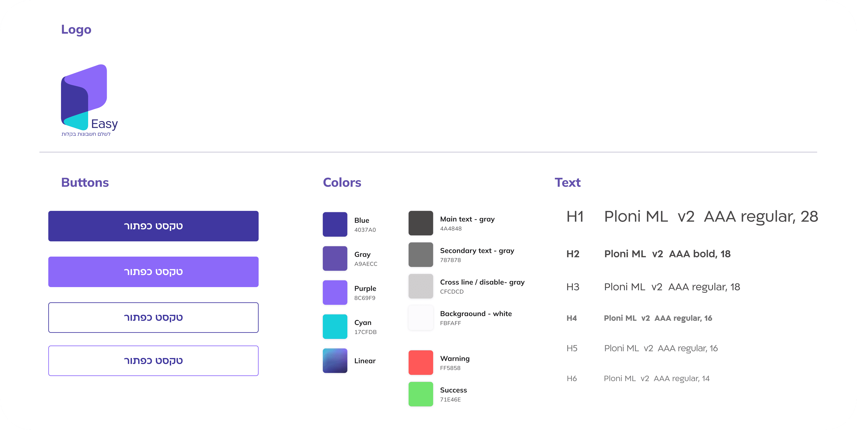Click the 'Cyan' color label
This screenshot has width=868, height=430.
click(363, 323)
